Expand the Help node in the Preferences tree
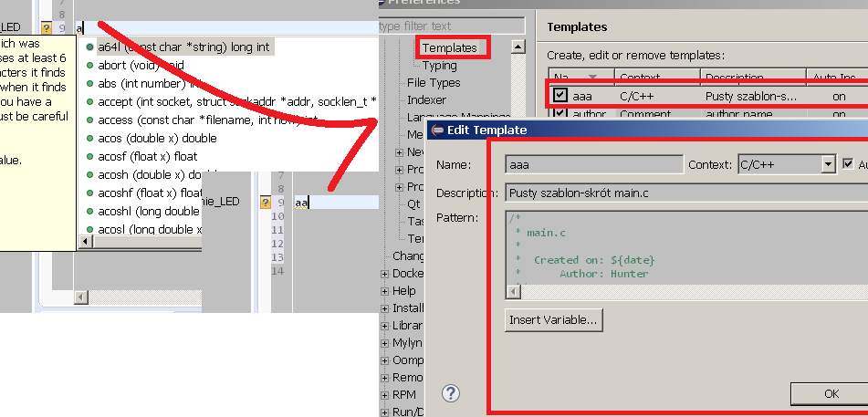Image resolution: width=868 pixels, height=417 pixels. (385, 291)
